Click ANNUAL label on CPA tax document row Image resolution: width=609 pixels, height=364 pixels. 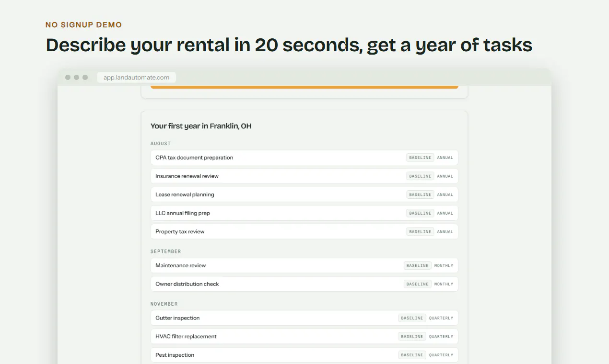pyautogui.click(x=445, y=158)
